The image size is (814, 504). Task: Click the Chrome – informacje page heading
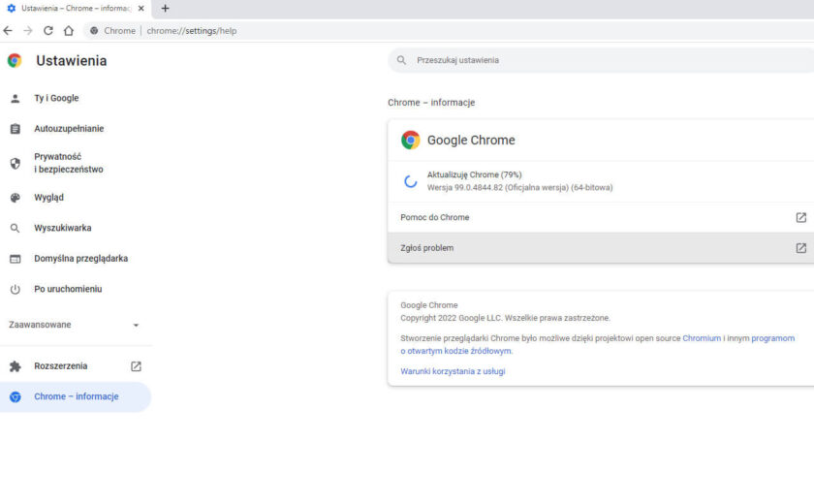(x=431, y=103)
